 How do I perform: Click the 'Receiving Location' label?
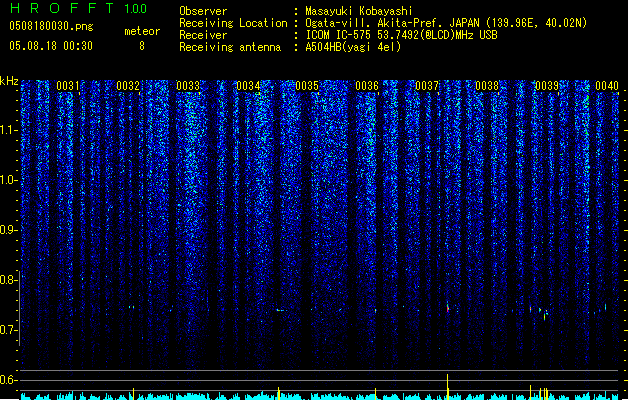point(233,23)
